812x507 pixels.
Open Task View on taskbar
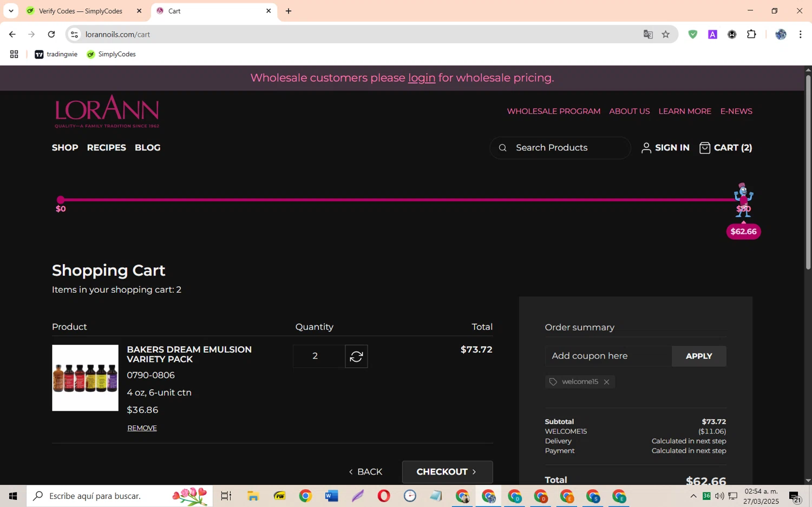click(x=226, y=496)
